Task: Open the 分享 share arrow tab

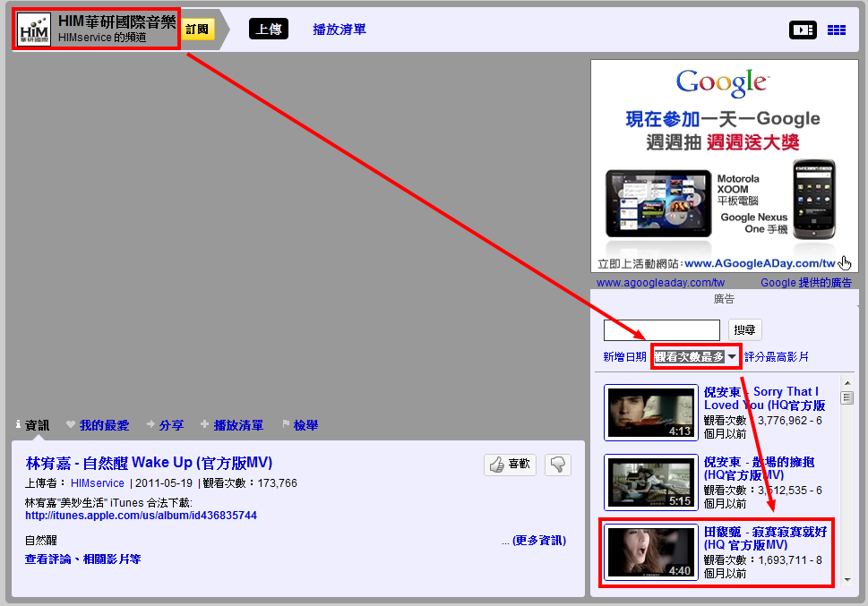Action: coord(165,425)
